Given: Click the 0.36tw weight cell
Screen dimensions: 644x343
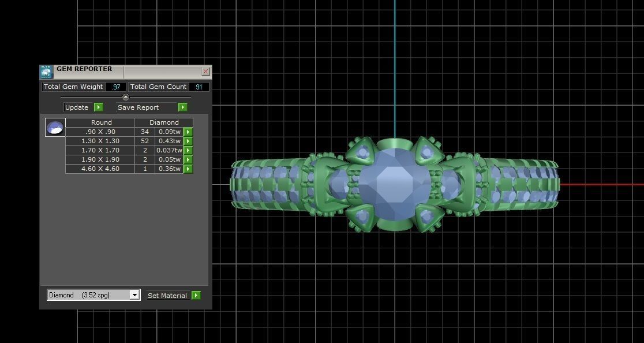Looking at the screenshot, I should pos(169,169).
